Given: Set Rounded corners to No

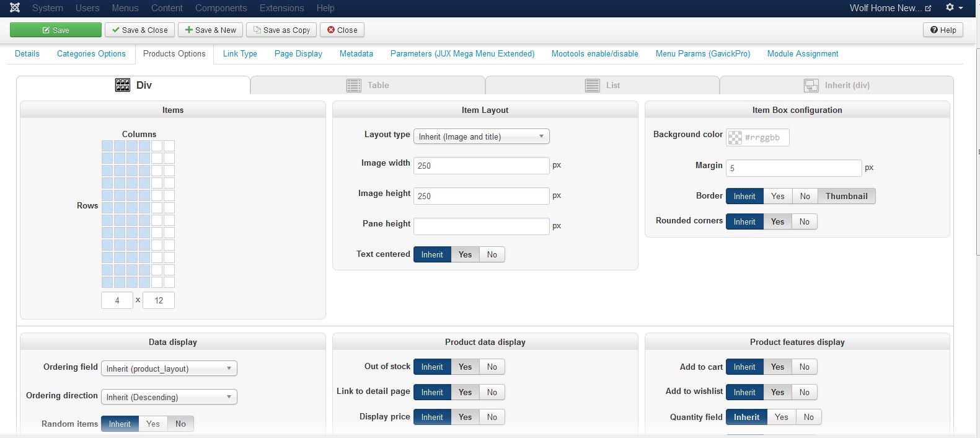Looking at the screenshot, I should tap(805, 221).
